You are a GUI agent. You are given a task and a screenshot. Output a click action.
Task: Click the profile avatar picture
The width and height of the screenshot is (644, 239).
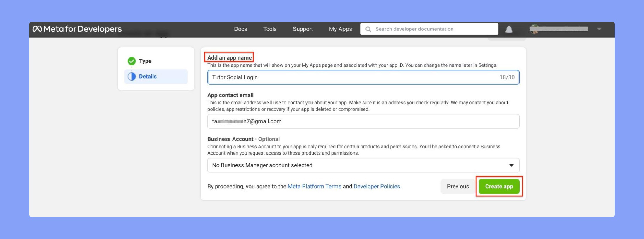pyautogui.click(x=534, y=29)
